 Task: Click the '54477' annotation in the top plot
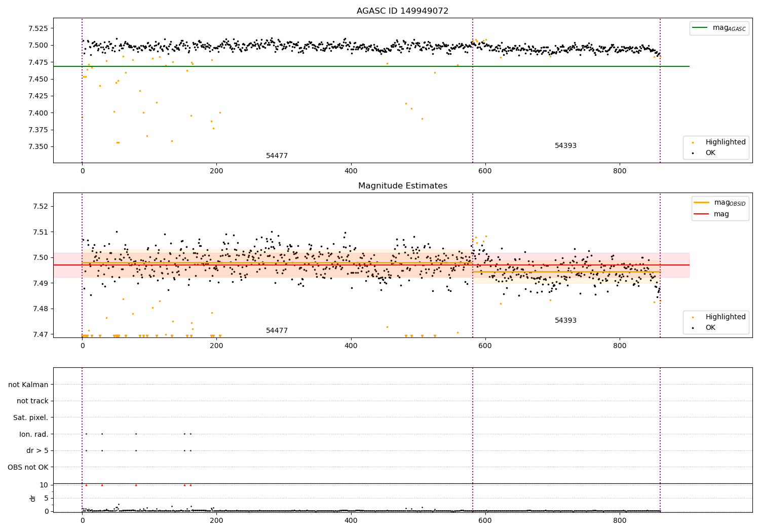point(277,156)
